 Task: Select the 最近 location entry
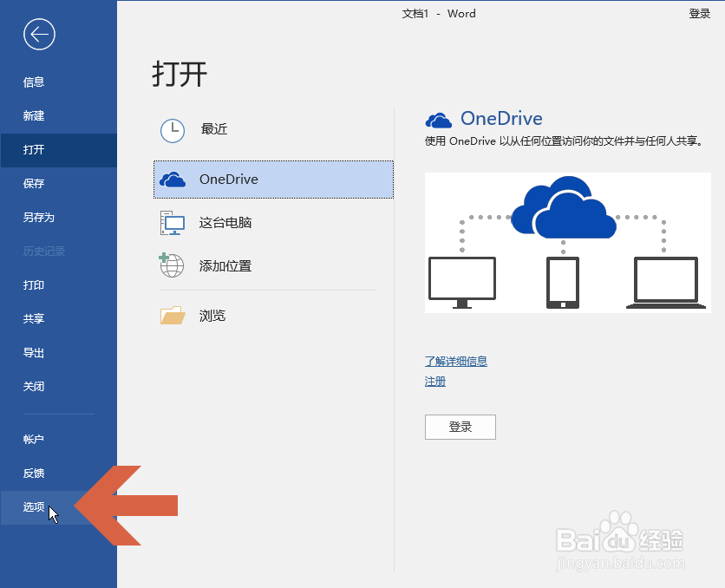[x=273, y=130]
